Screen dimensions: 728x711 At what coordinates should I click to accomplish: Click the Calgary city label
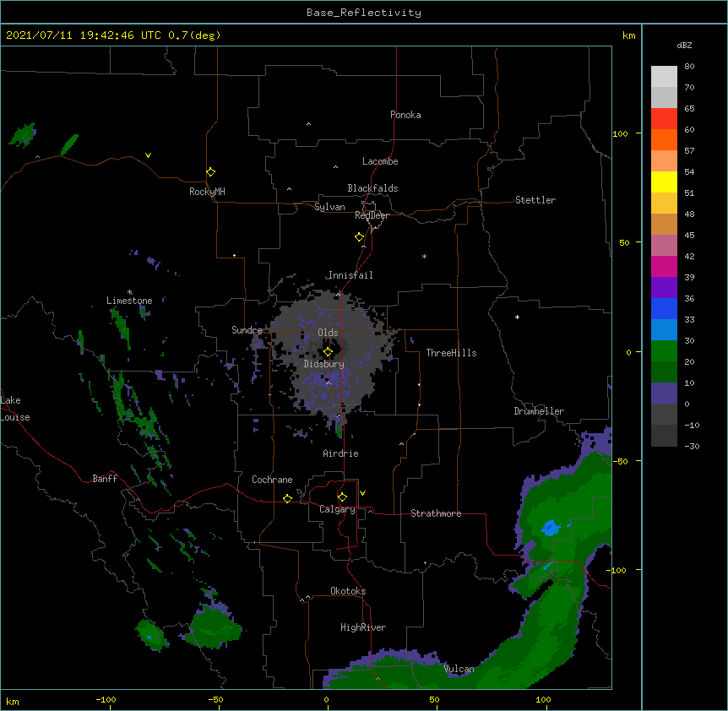337,509
